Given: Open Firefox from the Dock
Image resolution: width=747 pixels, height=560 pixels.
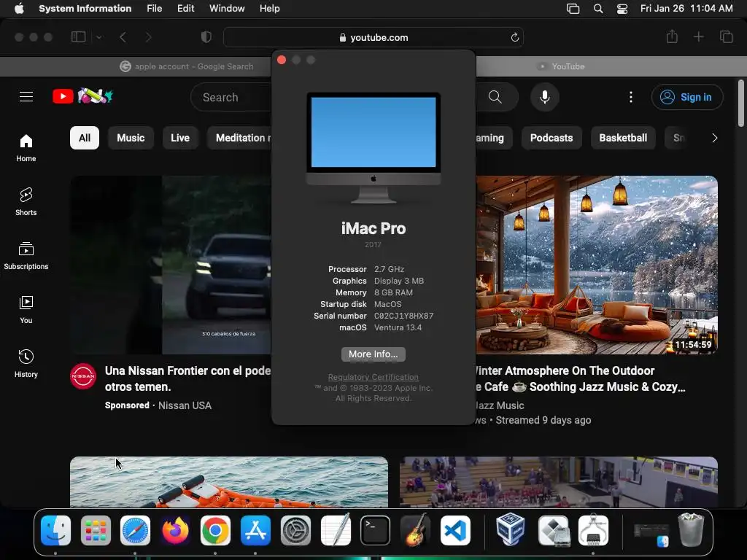Looking at the screenshot, I should tap(175, 530).
